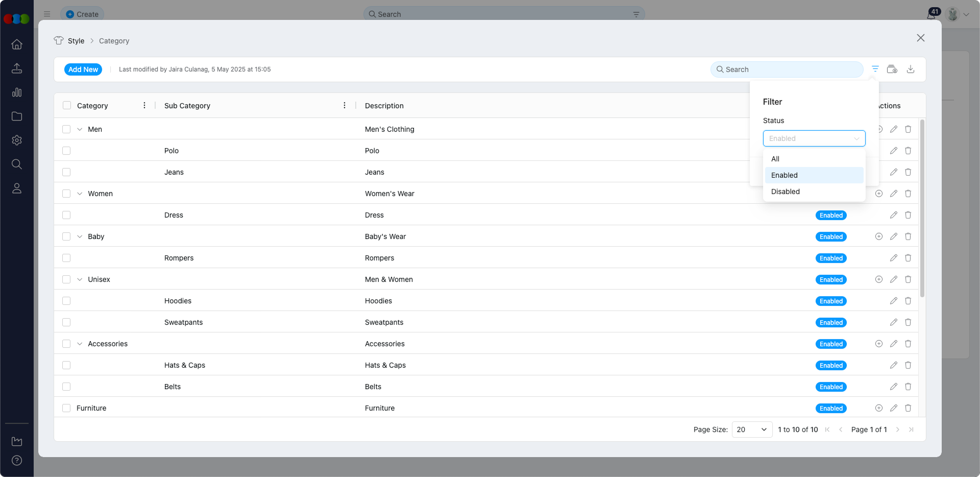Screen dimensions: 980x477
Task: Open the Settings gear in the sidebar
Action: [17, 140]
